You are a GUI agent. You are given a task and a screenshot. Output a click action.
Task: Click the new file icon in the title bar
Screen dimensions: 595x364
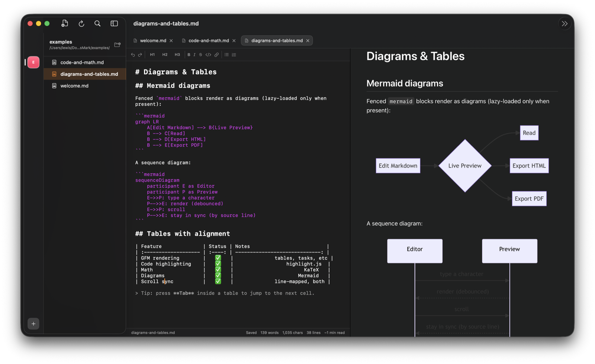coord(65,23)
